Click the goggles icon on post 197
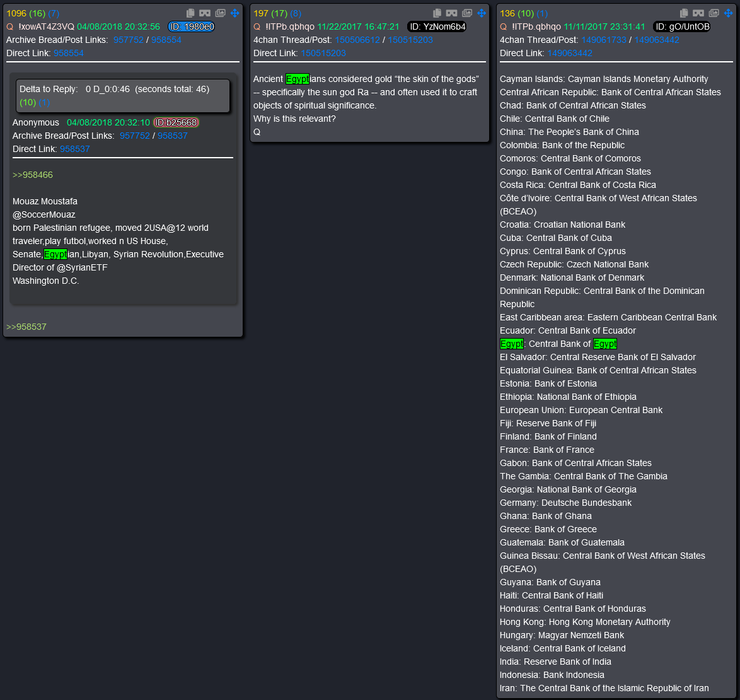The image size is (740, 700). (452, 13)
